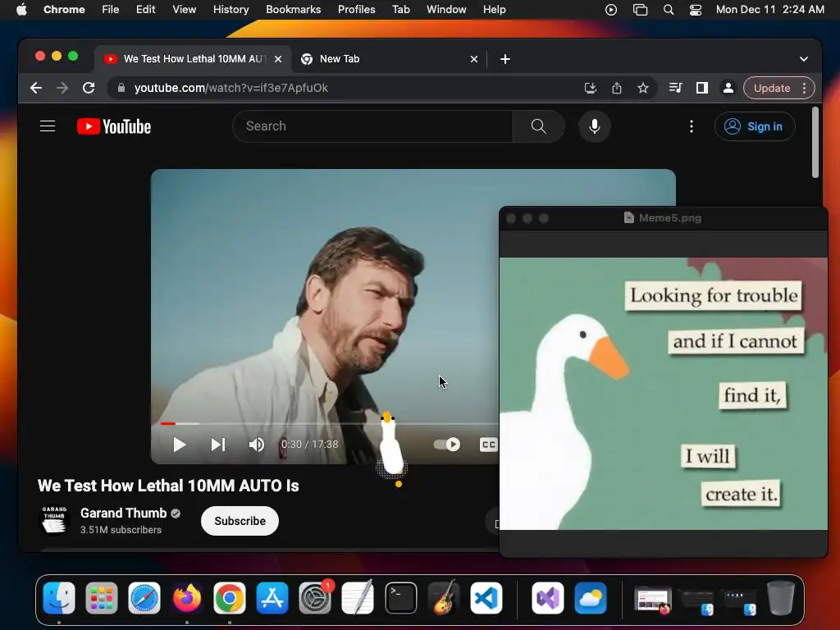Go back with the browser back arrow
This screenshot has height=630, width=840.
pos(36,88)
